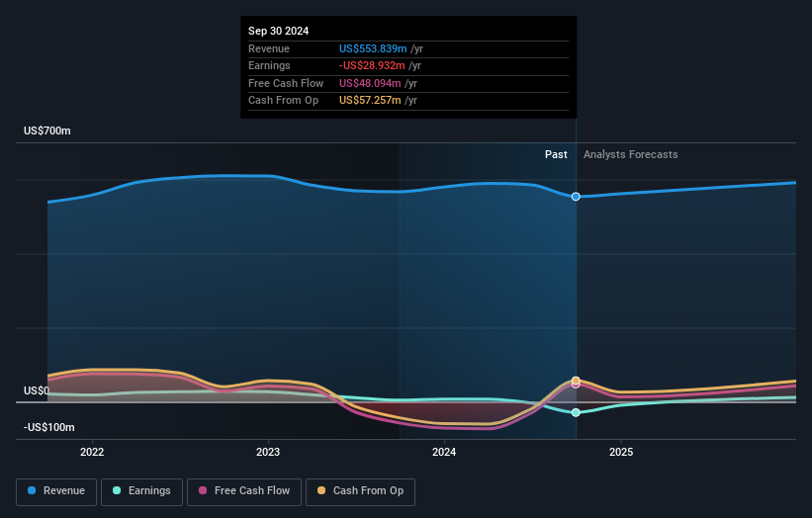Toggle the Cash From Op legend button
The height and width of the screenshot is (518, 812).
360,491
